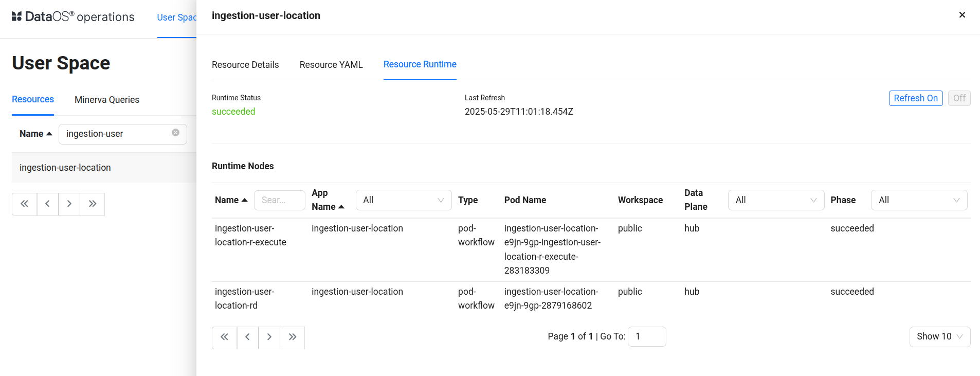The image size is (980, 376).
Task: Click the DataOS operations logo
Action: coord(72,17)
